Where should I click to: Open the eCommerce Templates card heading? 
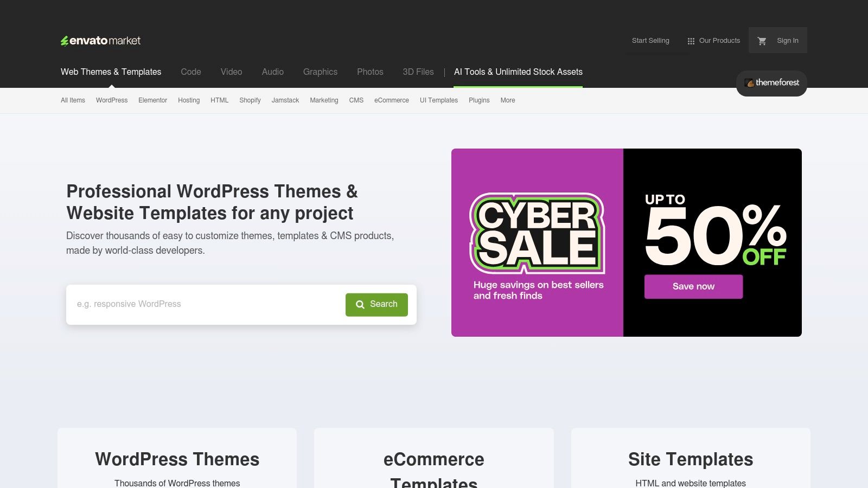(x=434, y=471)
